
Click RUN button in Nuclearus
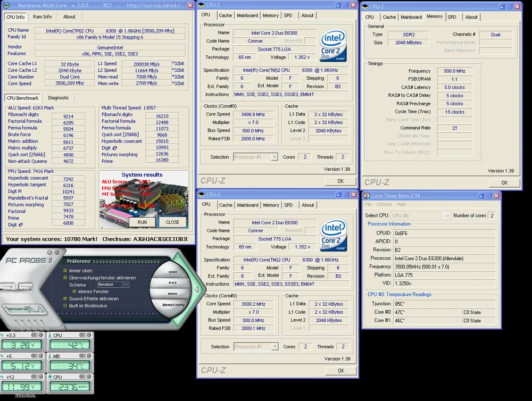142,222
